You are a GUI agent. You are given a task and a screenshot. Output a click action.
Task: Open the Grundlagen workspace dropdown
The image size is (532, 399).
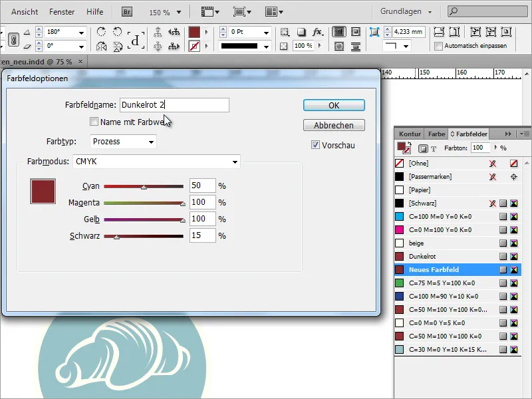coord(406,11)
